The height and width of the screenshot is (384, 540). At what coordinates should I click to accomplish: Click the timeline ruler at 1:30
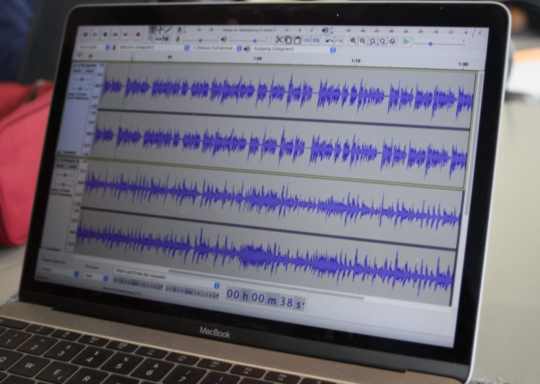[x=463, y=64]
